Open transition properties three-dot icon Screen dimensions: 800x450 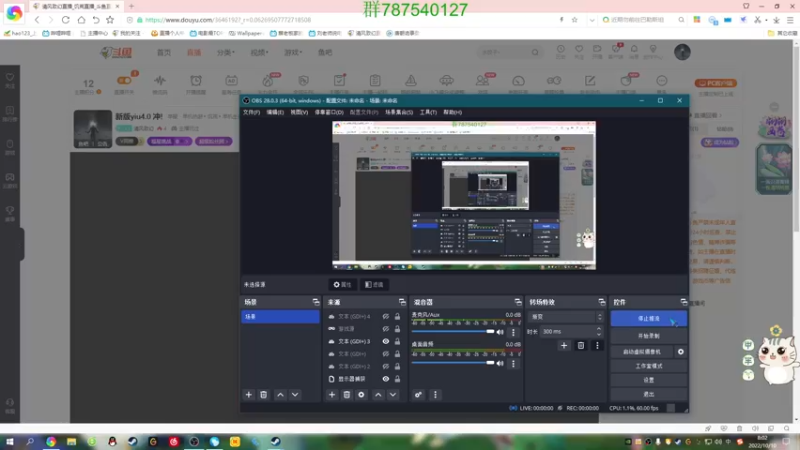[x=597, y=345]
